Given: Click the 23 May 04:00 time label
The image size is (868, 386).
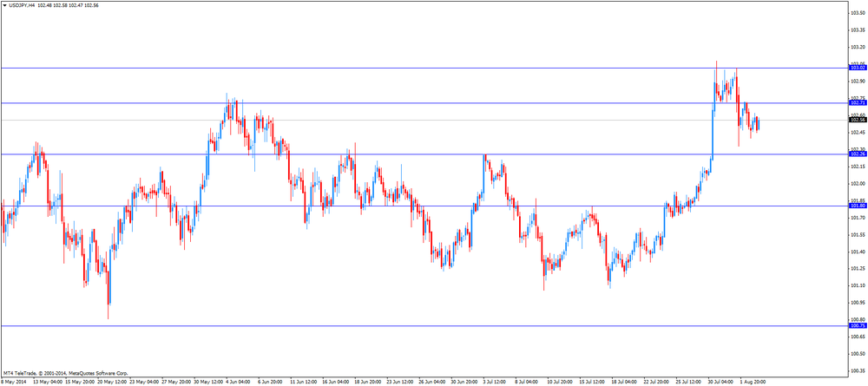Looking at the screenshot, I should pyautogui.click(x=143, y=382).
